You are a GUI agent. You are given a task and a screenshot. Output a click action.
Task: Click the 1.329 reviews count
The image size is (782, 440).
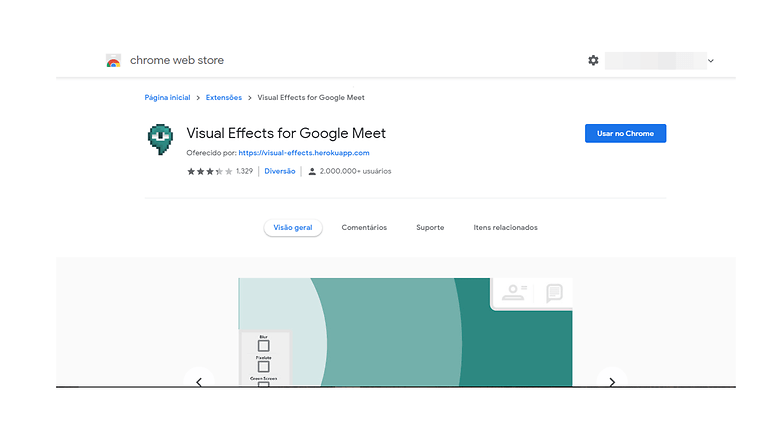[x=244, y=171]
